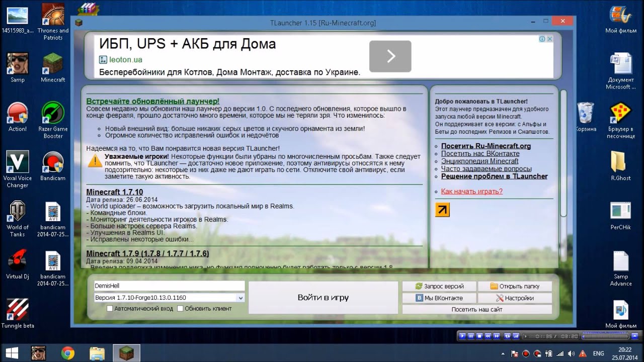Toggle repeat in the media player bar
Image resolution: width=644 pixels, height=362 pixels.
[507, 336]
